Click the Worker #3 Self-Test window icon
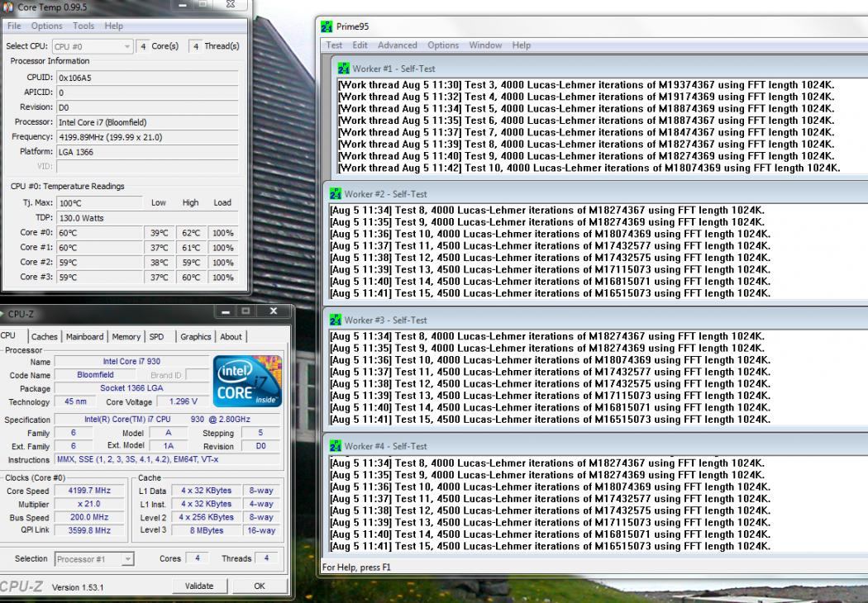 [x=336, y=320]
